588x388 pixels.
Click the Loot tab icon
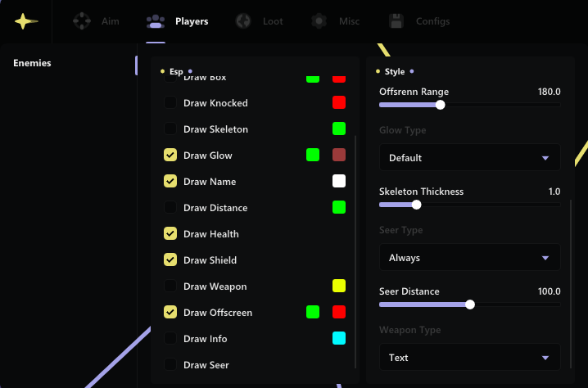[x=243, y=21]
